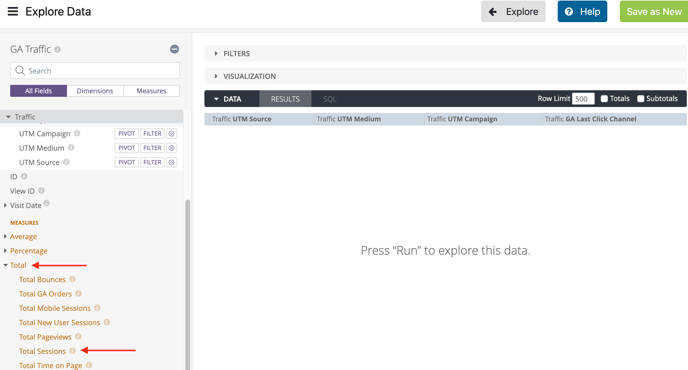Open gear settings for UTM Medium
The height and width of the screenshot is (370, 688).
pos(172,148)
